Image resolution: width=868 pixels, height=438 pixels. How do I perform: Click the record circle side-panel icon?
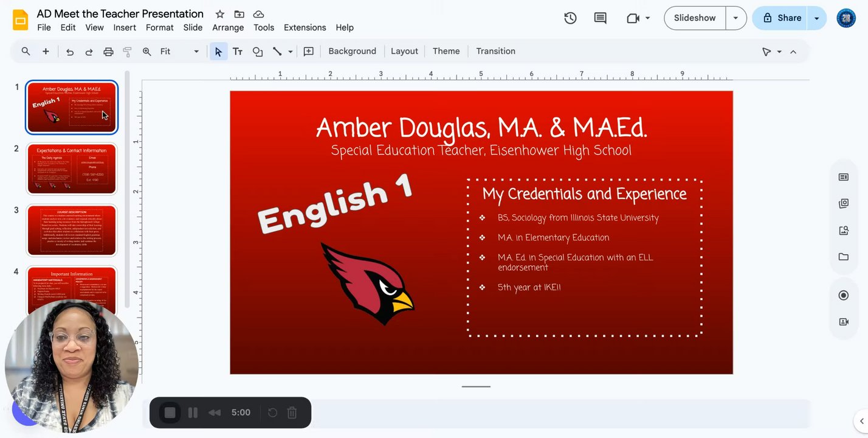click(x=844, y=295)
